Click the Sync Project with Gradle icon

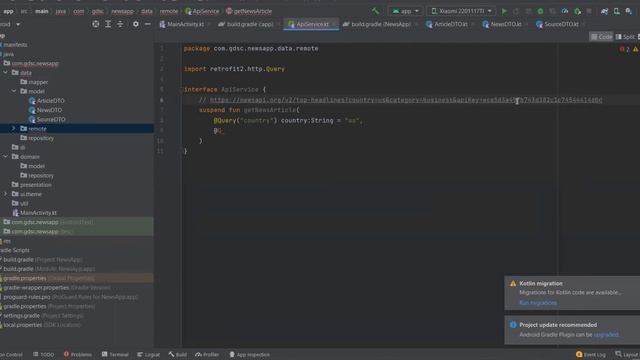(x=604, y=11)
